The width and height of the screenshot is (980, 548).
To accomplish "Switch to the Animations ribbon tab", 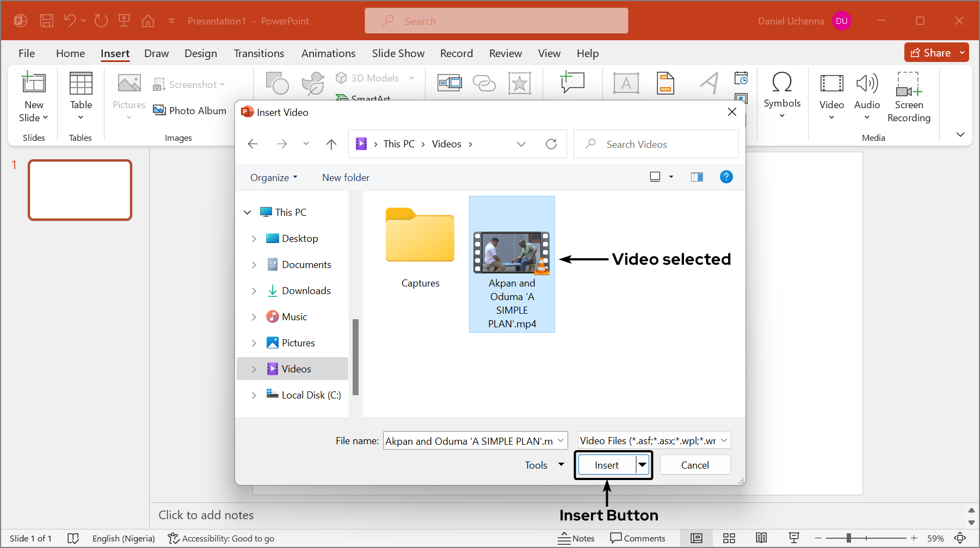I will point(328,53).
